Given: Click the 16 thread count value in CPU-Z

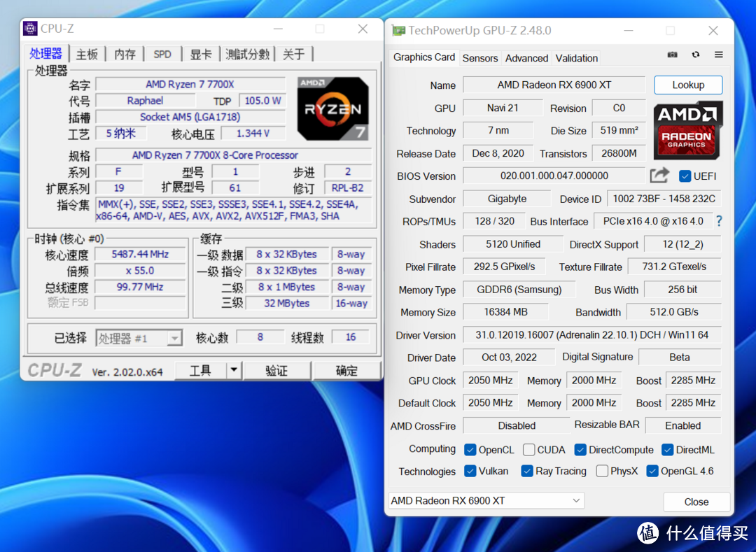Looking at the screenshot, I should coord(351,337).
